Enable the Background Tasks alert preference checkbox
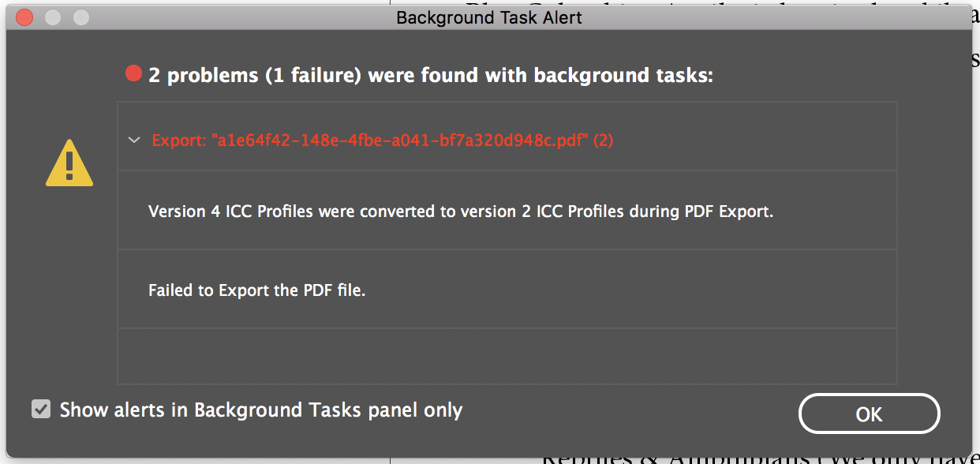 39,410
